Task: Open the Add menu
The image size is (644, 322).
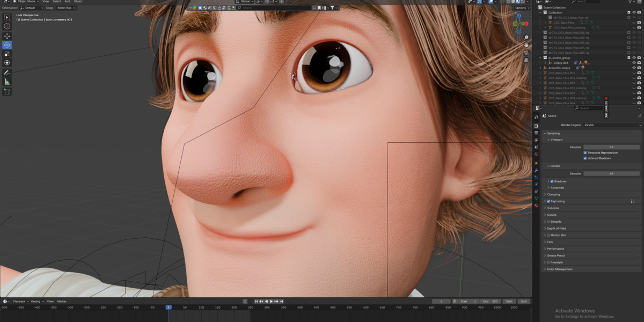Action: (67, 2)
